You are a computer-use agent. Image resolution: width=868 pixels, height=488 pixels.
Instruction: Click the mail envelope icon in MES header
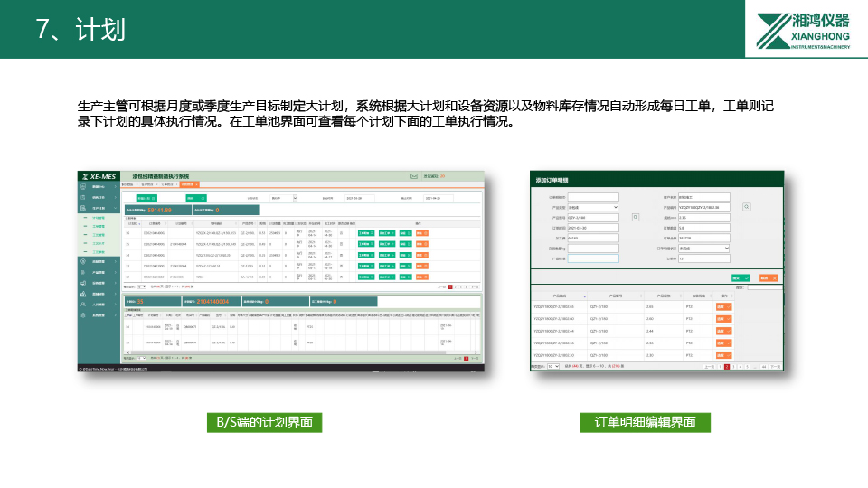(416, 176)
